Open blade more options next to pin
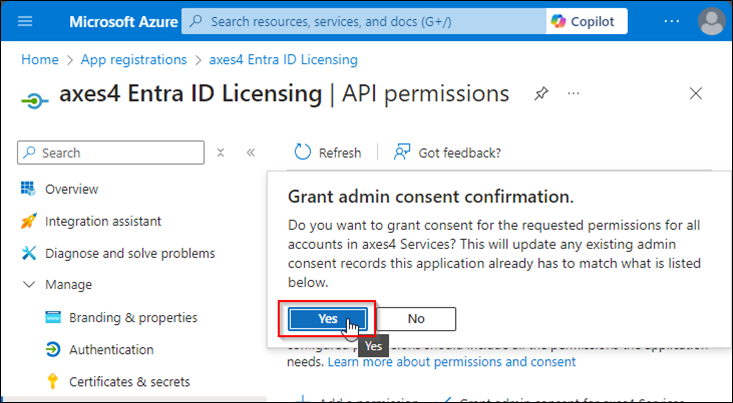Screen dimensions: 733x403 [573, 94]
